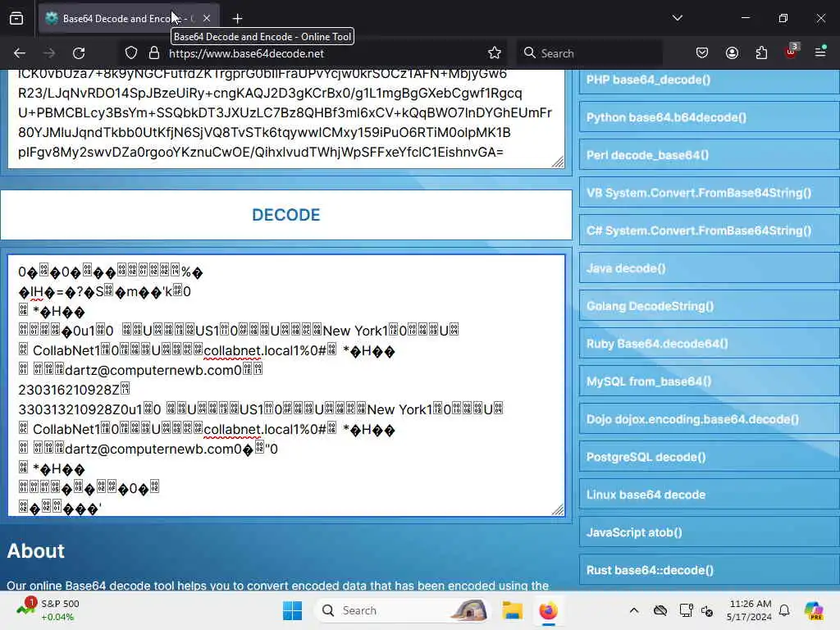
Task: Open Python base64.b64decode() link
Action: pos(710,118)
